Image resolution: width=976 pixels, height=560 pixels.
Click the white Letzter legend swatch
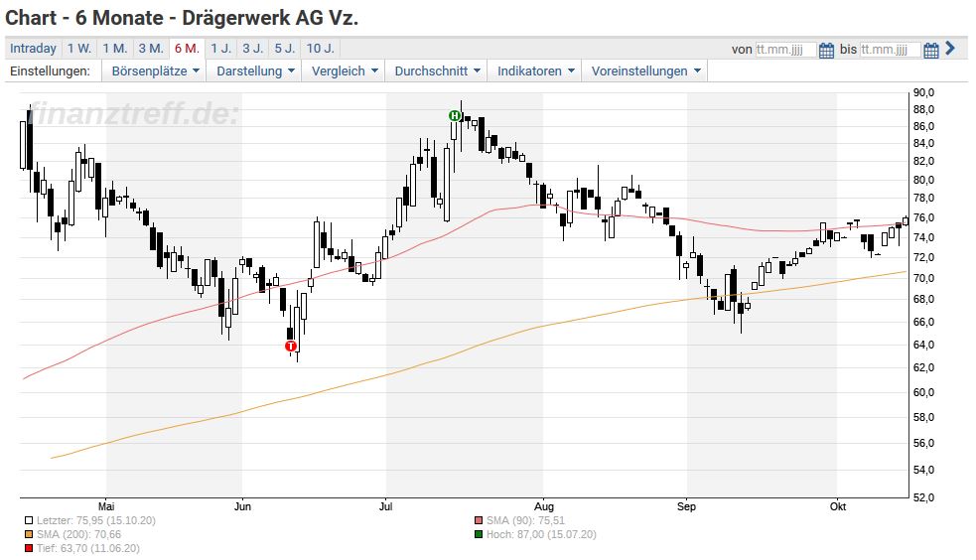pyautogui.click(x=29, y=521)
